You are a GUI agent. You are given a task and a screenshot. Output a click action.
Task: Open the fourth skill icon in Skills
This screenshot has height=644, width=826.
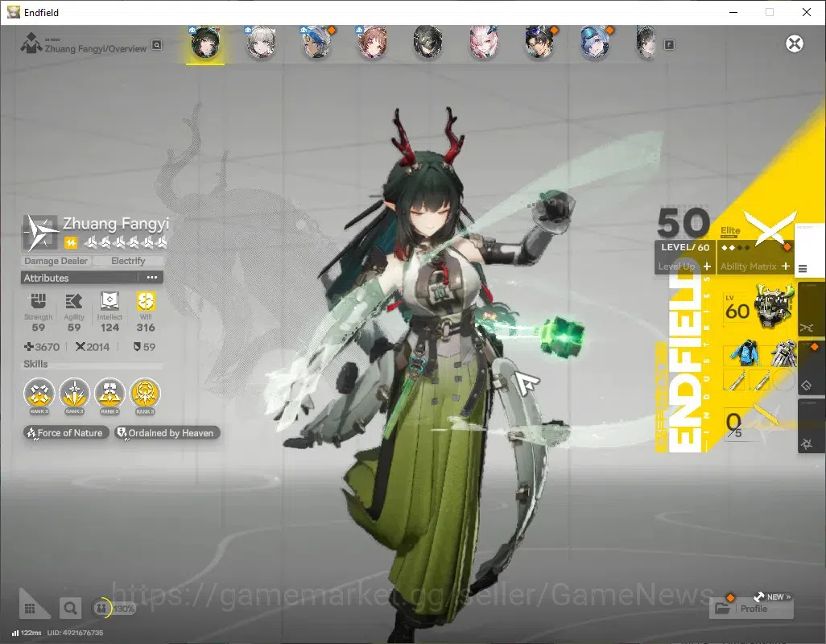click(x=145, y=394)
